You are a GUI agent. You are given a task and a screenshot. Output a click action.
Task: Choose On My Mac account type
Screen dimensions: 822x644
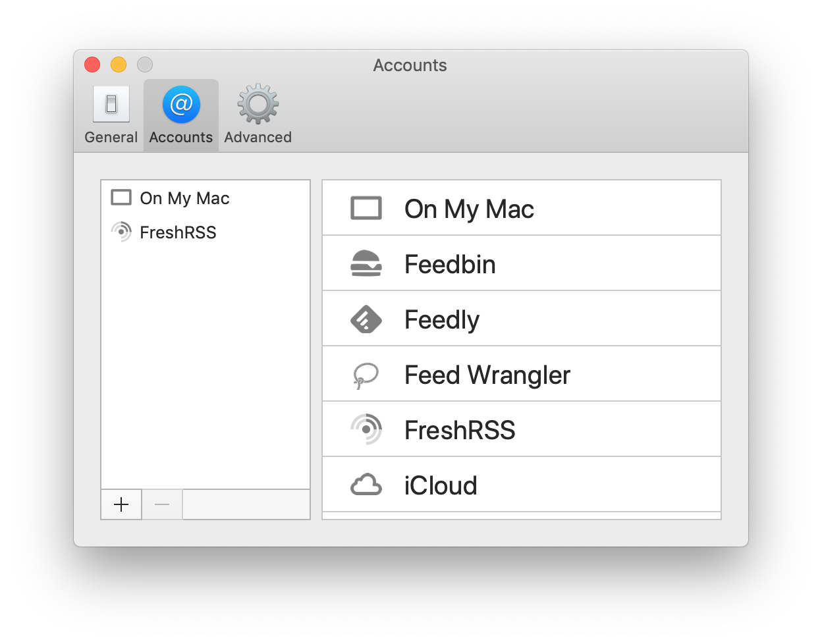click(x=522, y=209)
